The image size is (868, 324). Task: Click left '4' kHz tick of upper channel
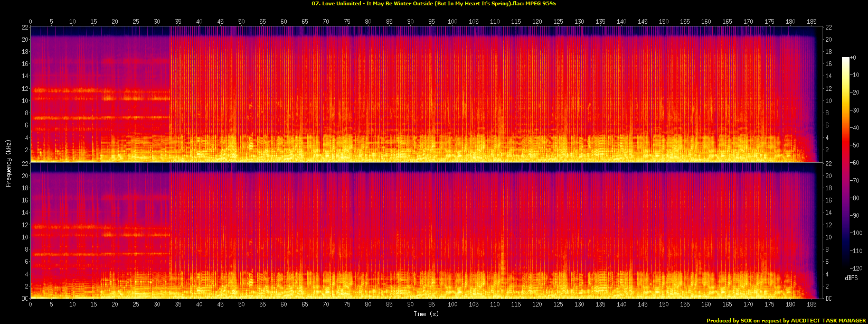point(26,138)
